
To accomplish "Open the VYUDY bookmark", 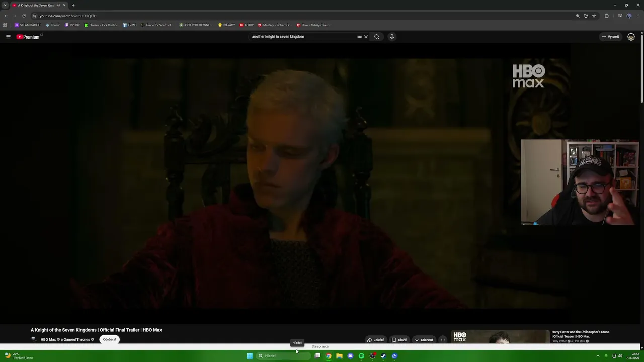I will [72, 25].
